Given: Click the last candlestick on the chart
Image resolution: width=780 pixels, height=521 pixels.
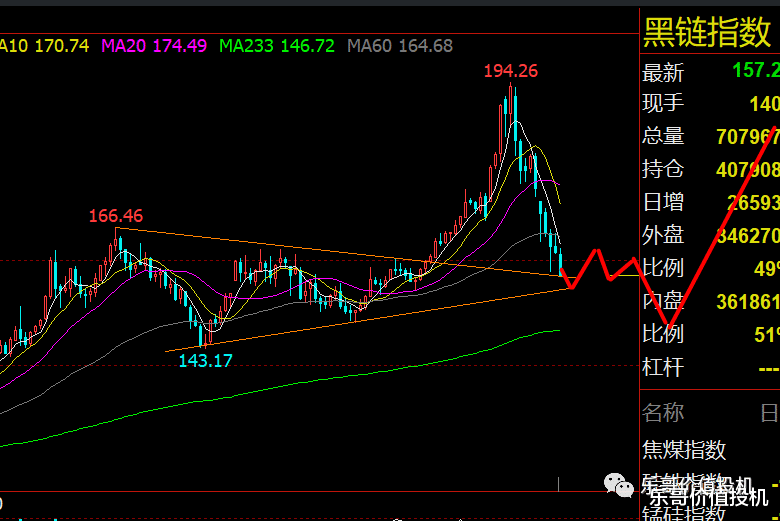Looking at the screenshot, I should click(x=561, y=262).
